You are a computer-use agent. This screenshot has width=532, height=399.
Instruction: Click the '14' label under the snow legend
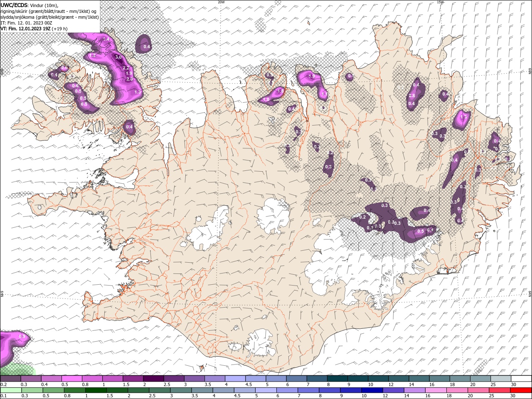tap(411, 384)
